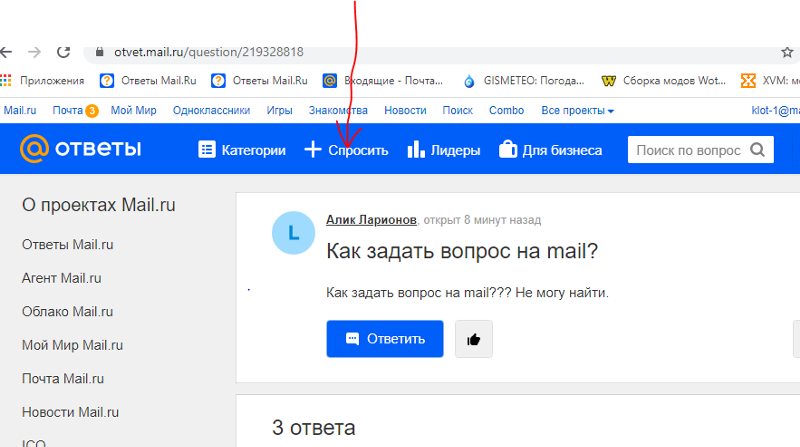Go to Одноклассники in portal bar
The width and height of the screenshot is (800, 447).
point(211,110)
